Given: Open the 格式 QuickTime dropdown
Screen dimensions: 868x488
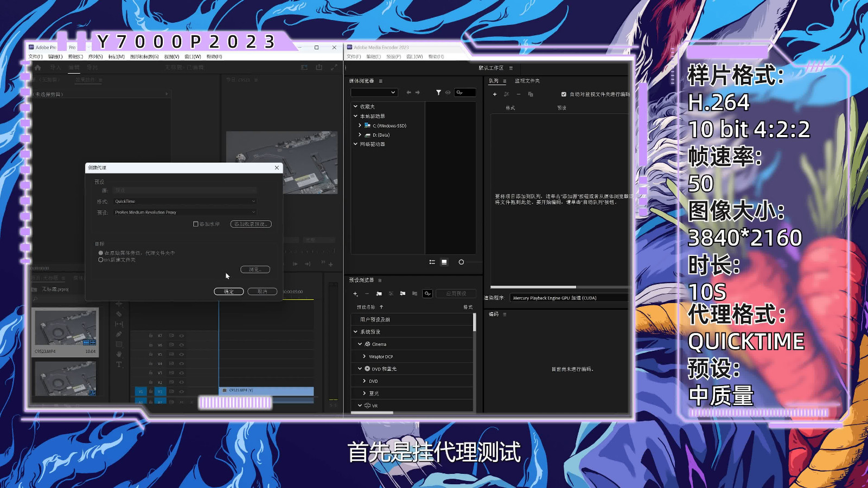Looking at the screenshot, I should click(x=184, y=201).
